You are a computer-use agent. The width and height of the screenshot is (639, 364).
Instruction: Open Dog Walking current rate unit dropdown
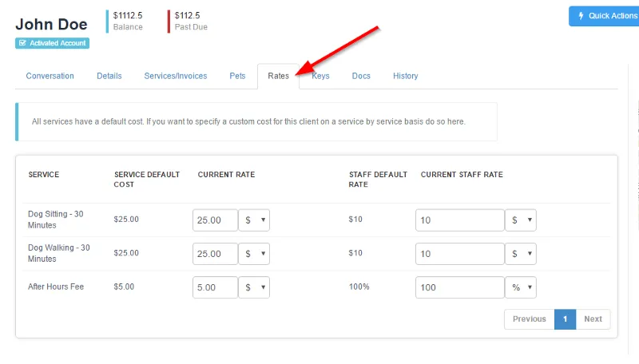click(254, 254)
